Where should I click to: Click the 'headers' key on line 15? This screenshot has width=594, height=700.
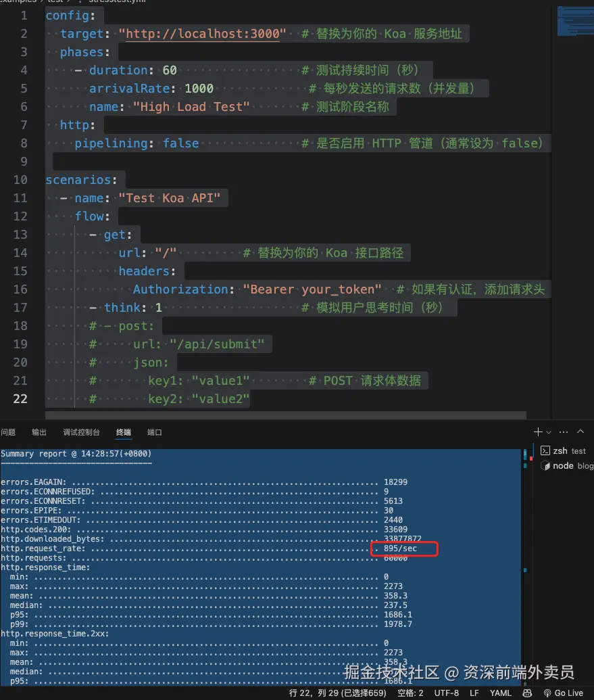(x=143, y=271)
